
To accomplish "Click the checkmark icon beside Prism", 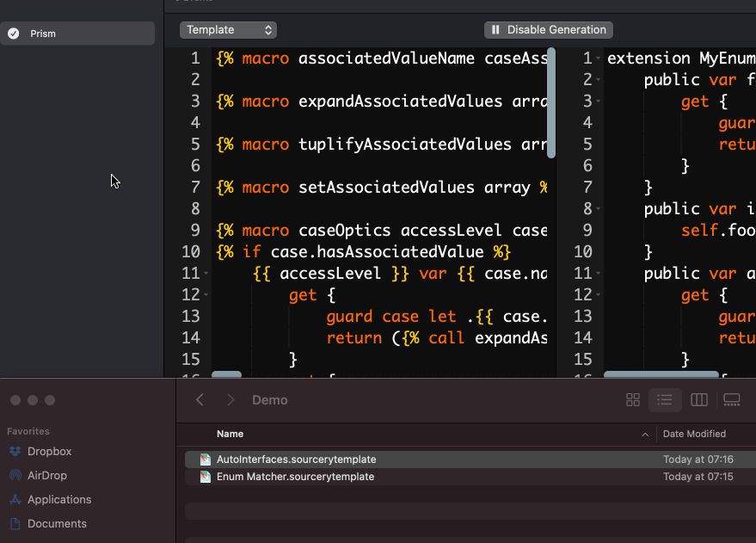I will coord(14,34).
